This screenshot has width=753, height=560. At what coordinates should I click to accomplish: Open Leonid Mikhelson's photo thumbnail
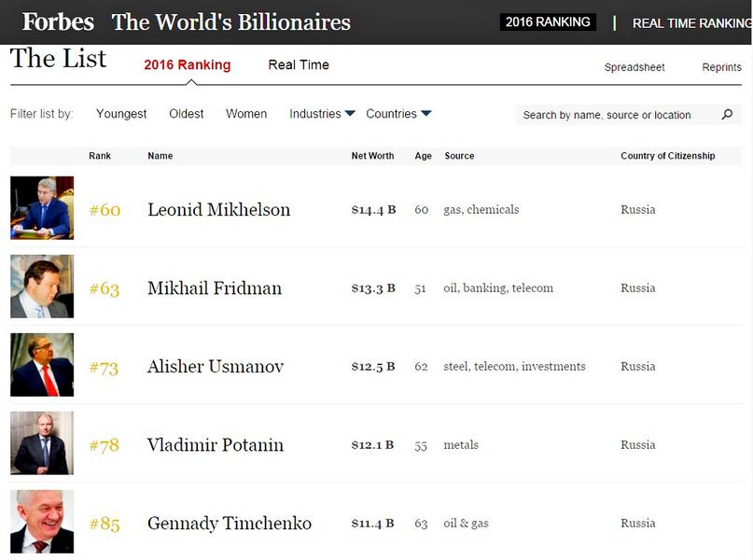42,208
